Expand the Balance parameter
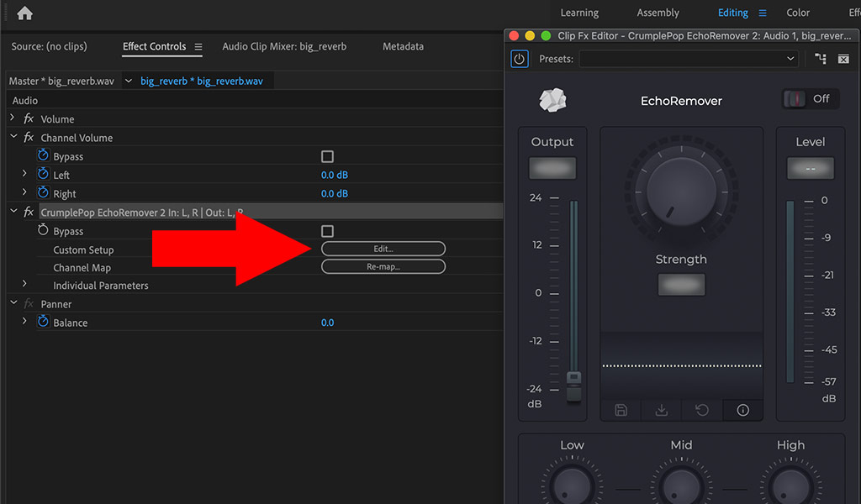The height and width of the screenshot is (504, 861). 24,321
